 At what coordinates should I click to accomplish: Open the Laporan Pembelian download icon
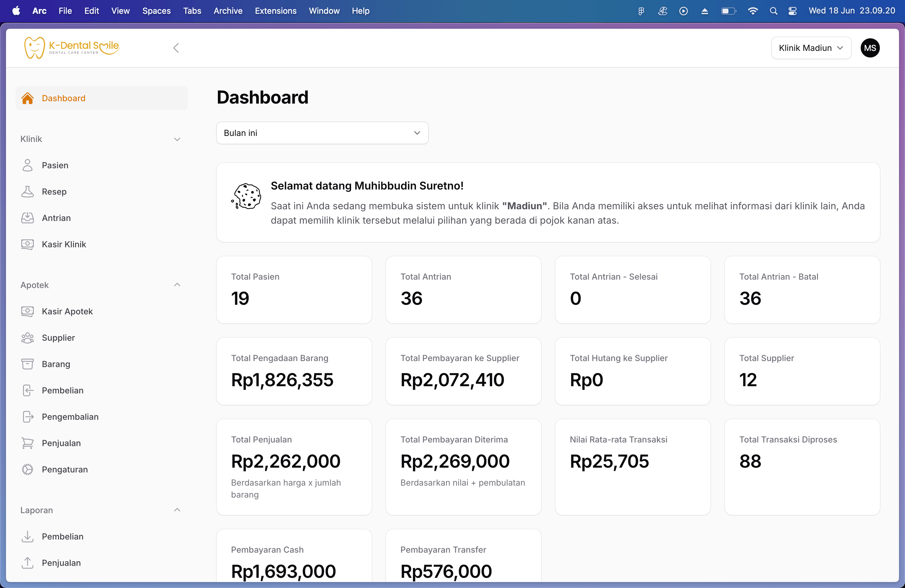pyautogui.click(x=27, y=536)
